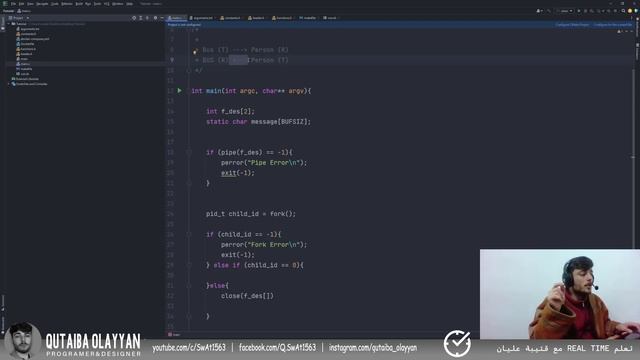This screenshot has height=360, width=640.
Task: Click the shield icon at toolbar's far right
Action: 636,11
